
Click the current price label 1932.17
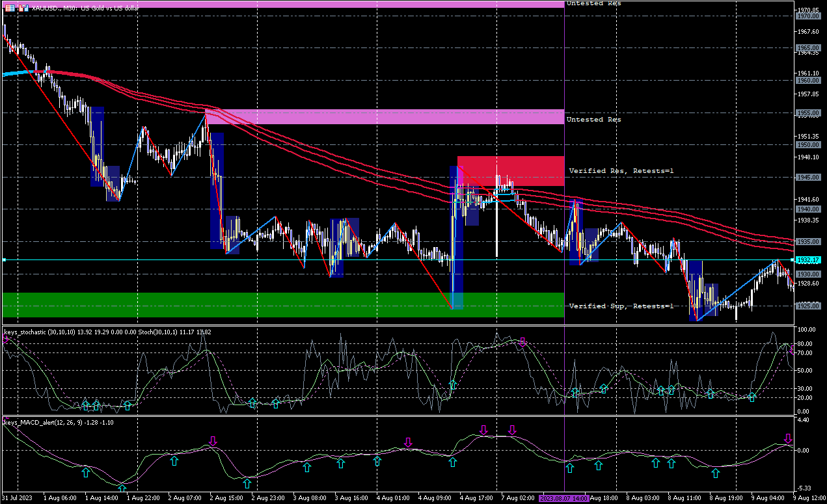pos(807,259)
